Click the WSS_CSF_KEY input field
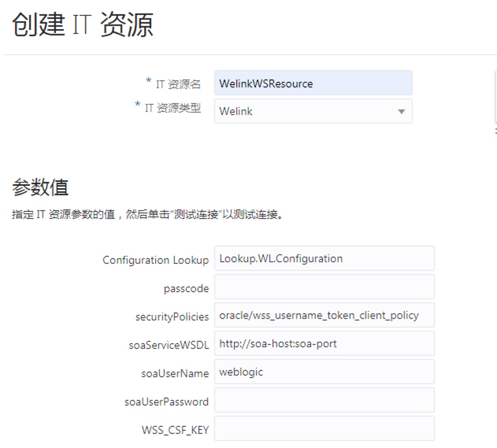 (324, 428)
